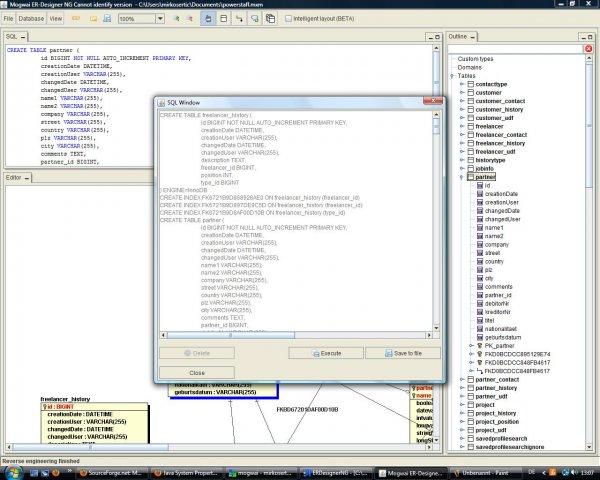The image size is (600, 480).
Task: Expand the jobinfo table node
Action: (x=462, y=168)
